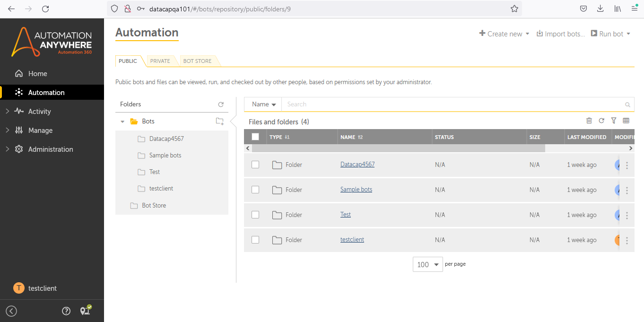Click the table horizontal scrollbar thumb
644x322 pixels.
[x=398, y=148]
